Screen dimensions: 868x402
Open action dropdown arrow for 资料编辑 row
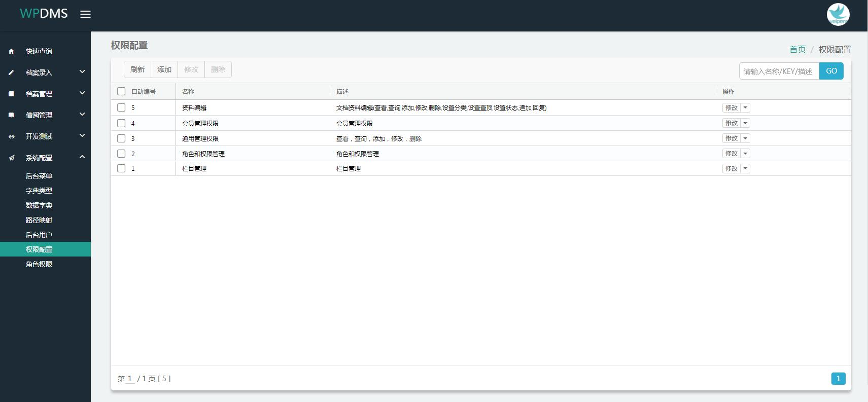click(x=745, y=107)
